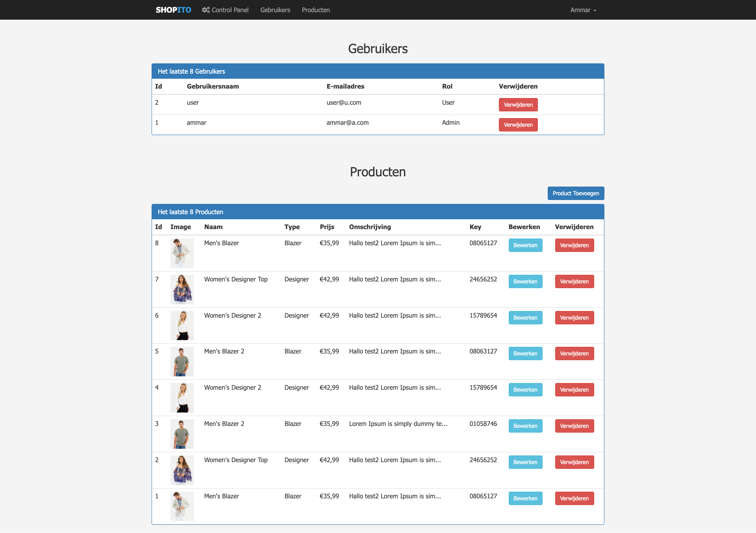Expand the Ammar user dropdown

click(x=583, y=10)
